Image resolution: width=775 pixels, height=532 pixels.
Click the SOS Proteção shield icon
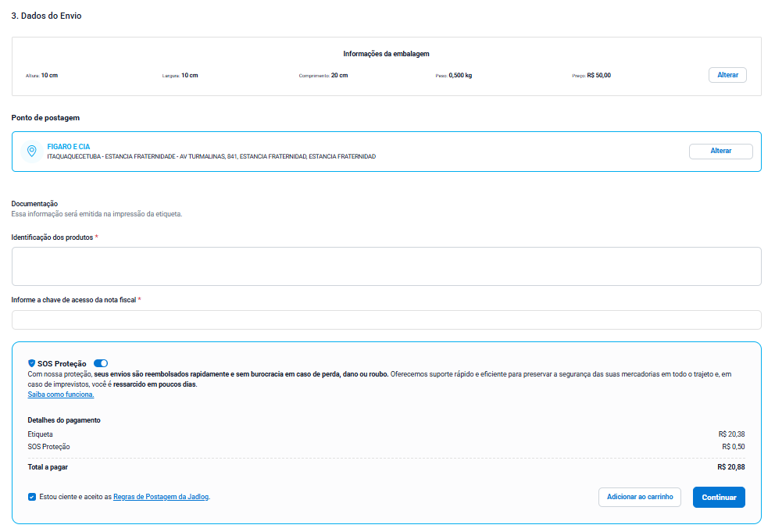[31, 363]
